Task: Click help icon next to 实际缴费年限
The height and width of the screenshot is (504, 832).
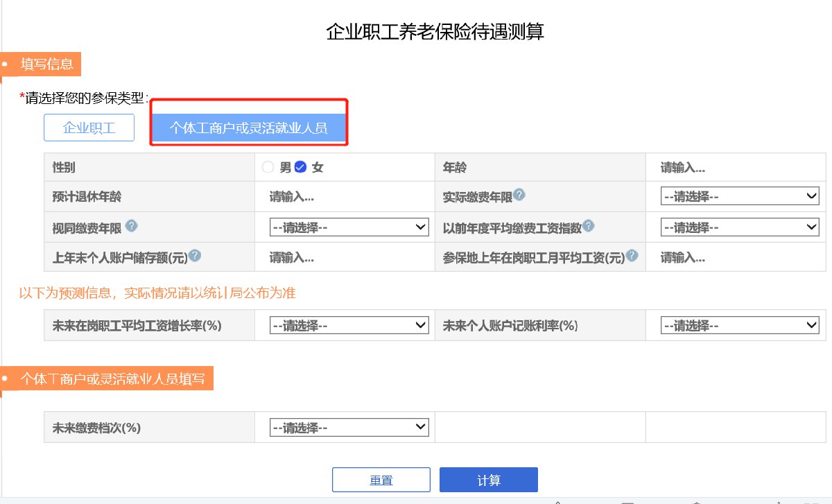Action: click(x=519, y=195)
